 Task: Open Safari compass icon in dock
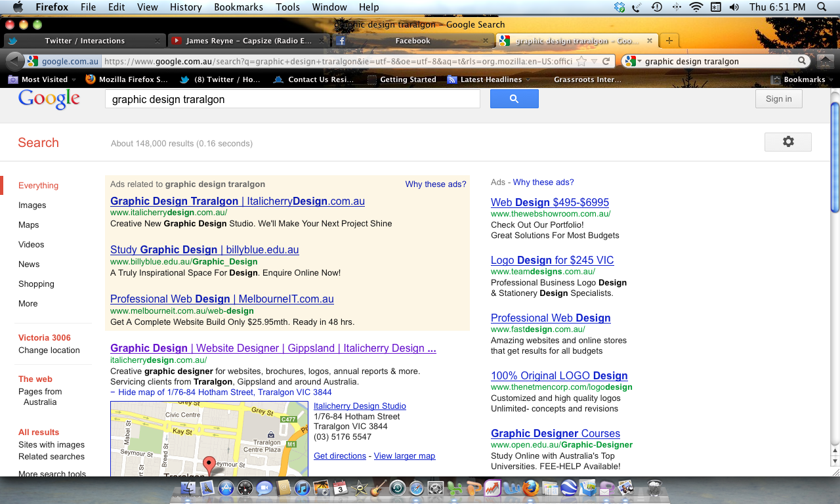pyautogui.click(x=416, y=488)
